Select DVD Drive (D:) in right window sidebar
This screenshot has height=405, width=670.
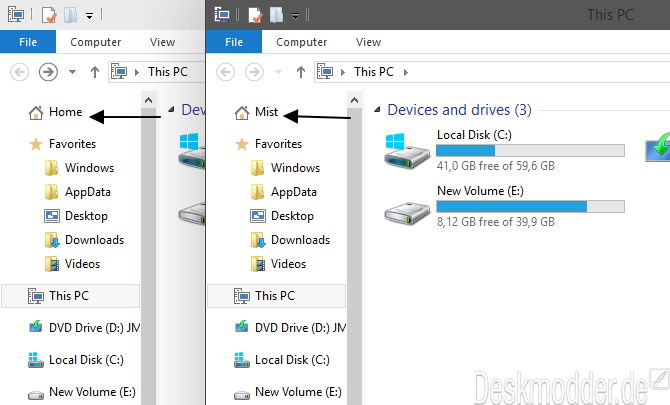click(290, 328)
